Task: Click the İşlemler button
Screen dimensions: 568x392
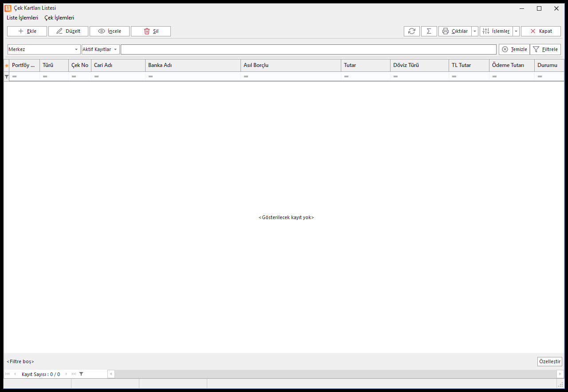Action: tap(496, 31)
